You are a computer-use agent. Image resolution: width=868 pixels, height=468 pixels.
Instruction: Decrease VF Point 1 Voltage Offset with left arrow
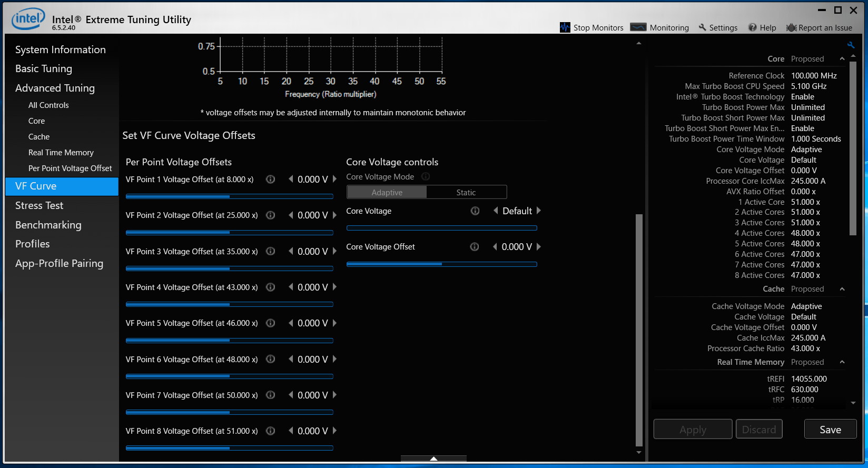coord(291,179)
